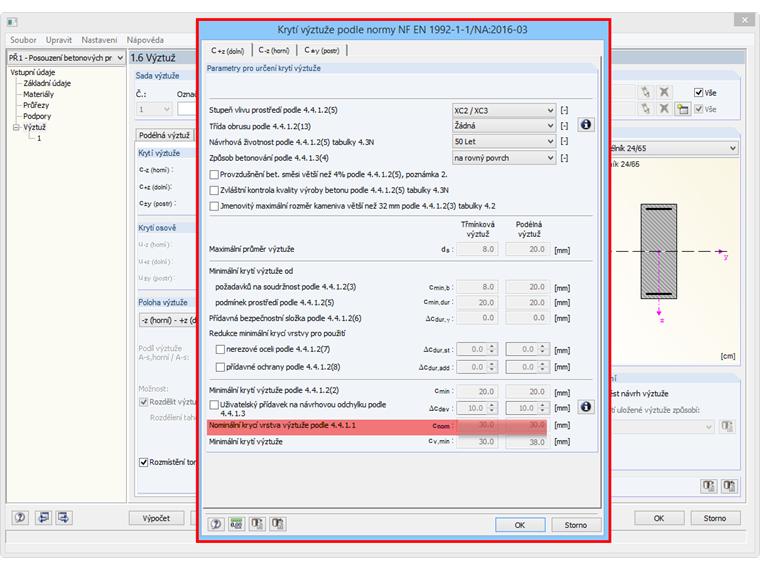Click Δcdev longitudinal value spinner arrows
The height and width of the screenshot is (570, 760).
543,408
